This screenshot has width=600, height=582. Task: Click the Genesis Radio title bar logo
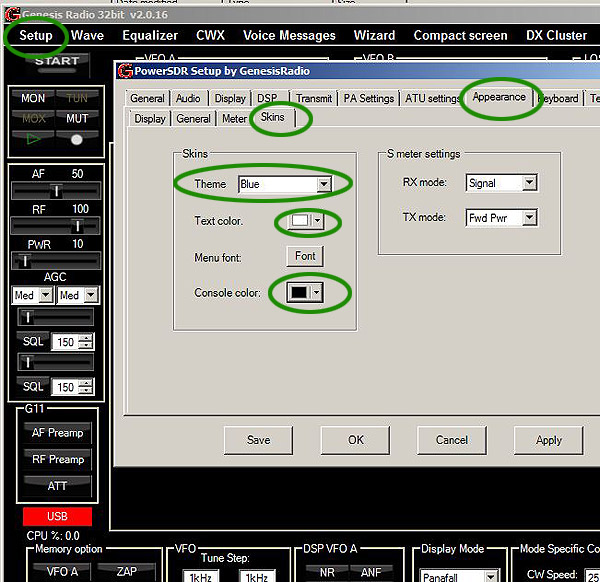pyautogui.click(x=12, y=15)
